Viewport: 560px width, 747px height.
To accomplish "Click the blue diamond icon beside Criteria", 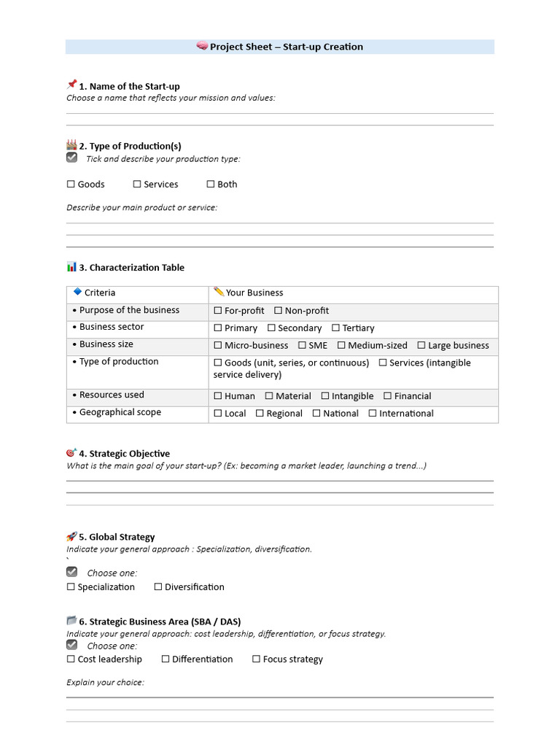I will point(77,292).
